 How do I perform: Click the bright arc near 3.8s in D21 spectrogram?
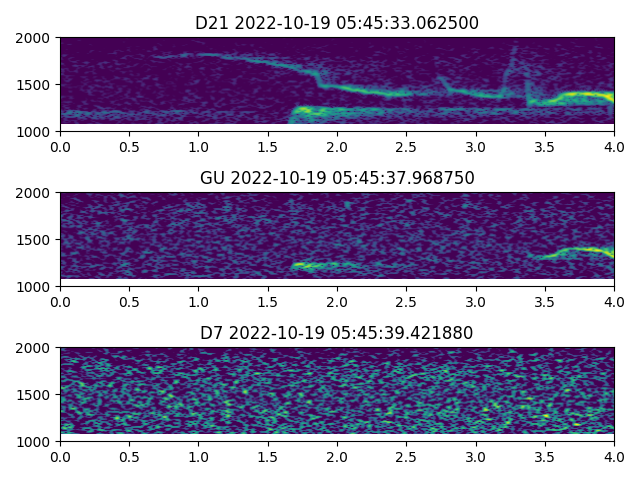(582, 96)
